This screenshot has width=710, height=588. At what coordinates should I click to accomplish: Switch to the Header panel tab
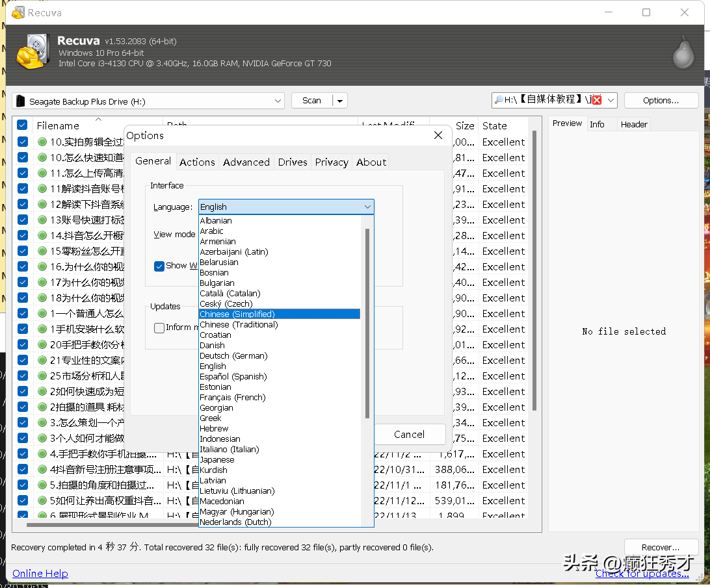[x=634, y=124]
